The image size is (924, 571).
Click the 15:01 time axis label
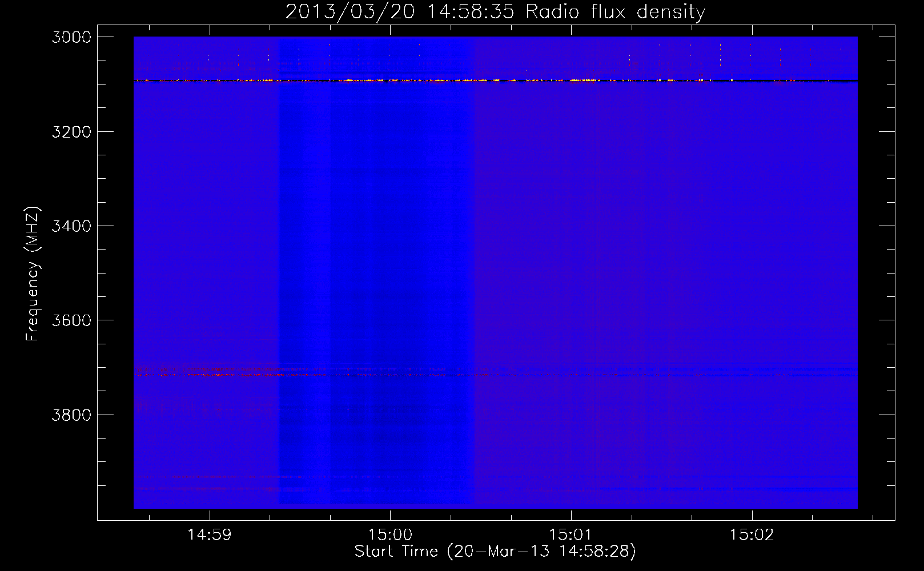pos(571,534)
